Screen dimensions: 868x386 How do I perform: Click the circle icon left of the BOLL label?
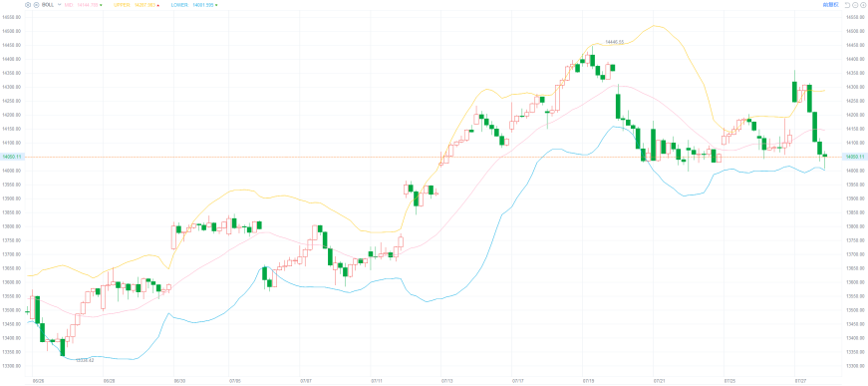point(36,4)
